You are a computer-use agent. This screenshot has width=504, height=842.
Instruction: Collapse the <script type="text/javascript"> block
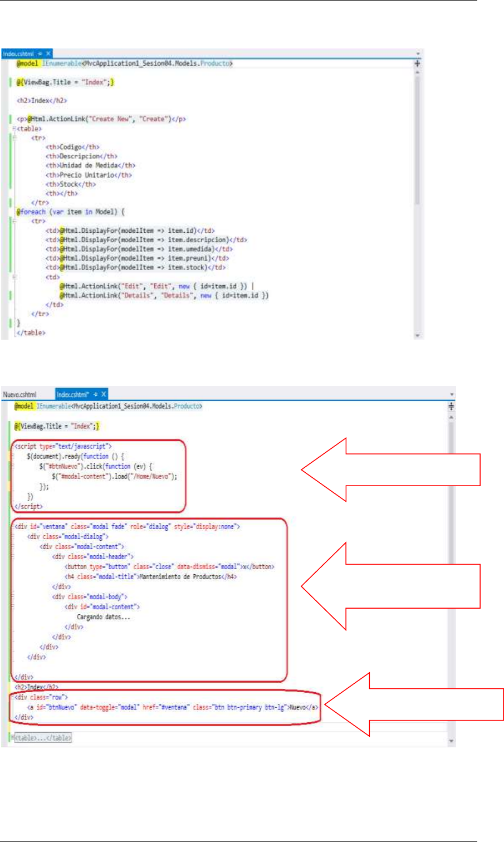point(12,446)
